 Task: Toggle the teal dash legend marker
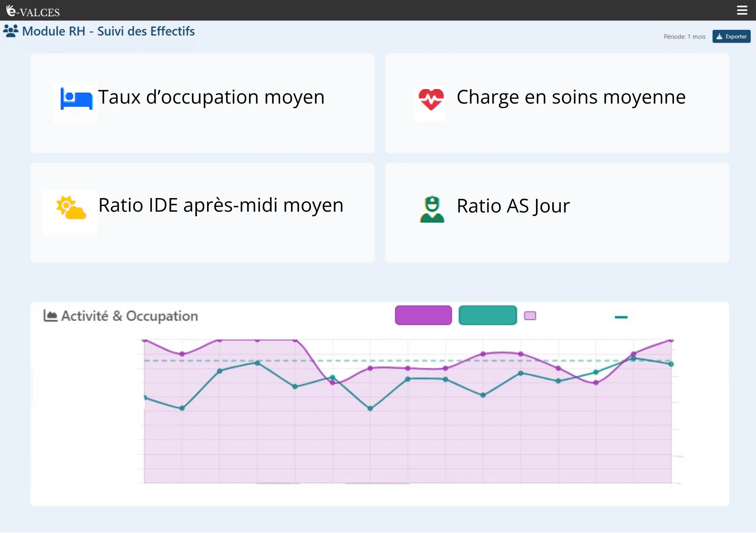click(x=621, y=317)
